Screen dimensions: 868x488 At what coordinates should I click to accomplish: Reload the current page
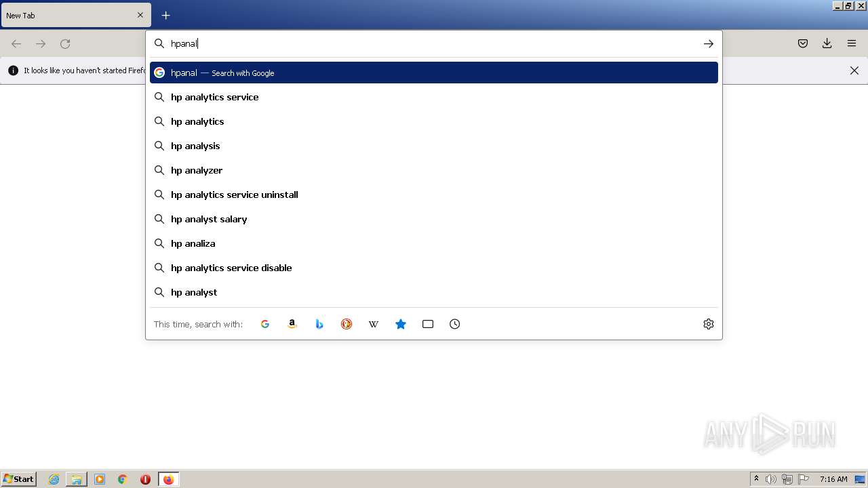[65, 43]
